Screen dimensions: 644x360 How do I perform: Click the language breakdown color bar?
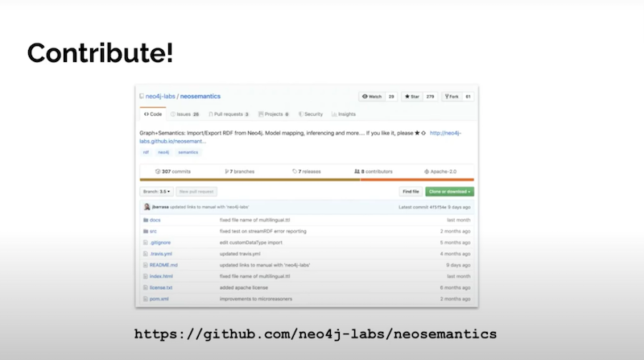click(x=307, y=180)
